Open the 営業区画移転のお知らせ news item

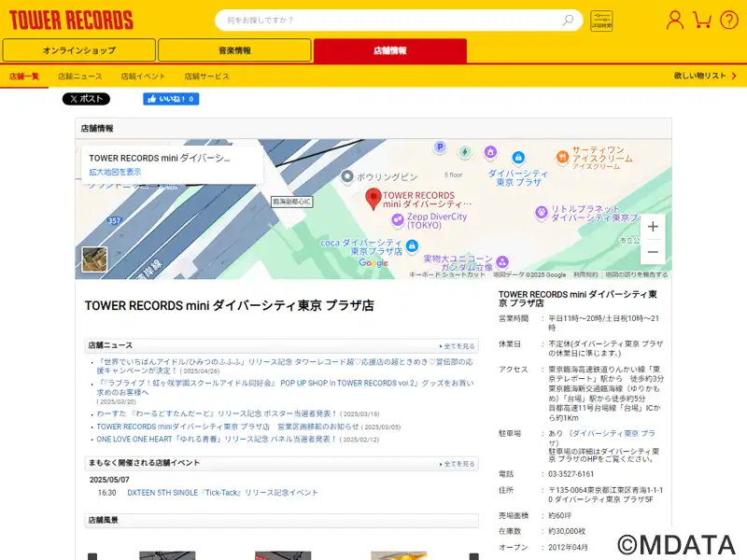pyautogui.click(x=228, y=427)
